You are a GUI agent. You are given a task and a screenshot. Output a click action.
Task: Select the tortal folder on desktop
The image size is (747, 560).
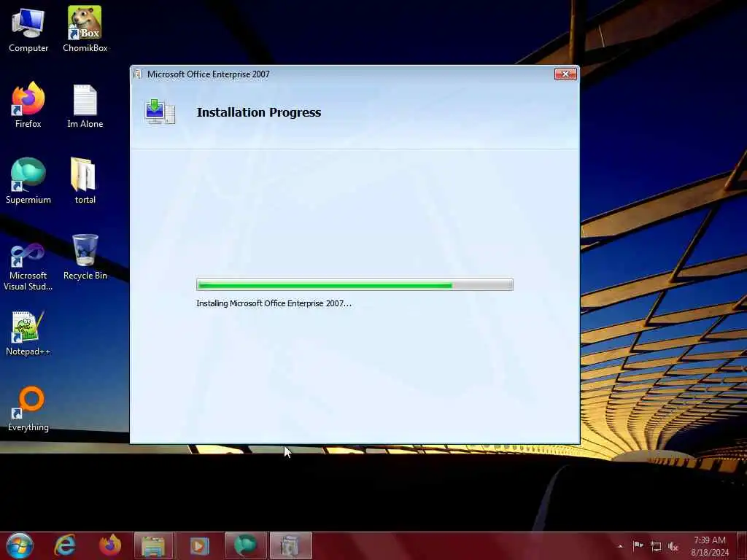point(85,182)
